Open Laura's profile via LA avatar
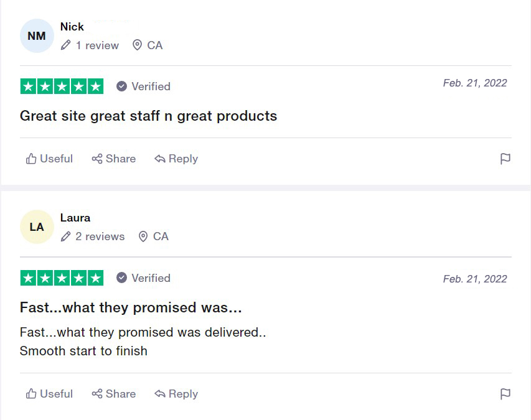 coord(37,227)
